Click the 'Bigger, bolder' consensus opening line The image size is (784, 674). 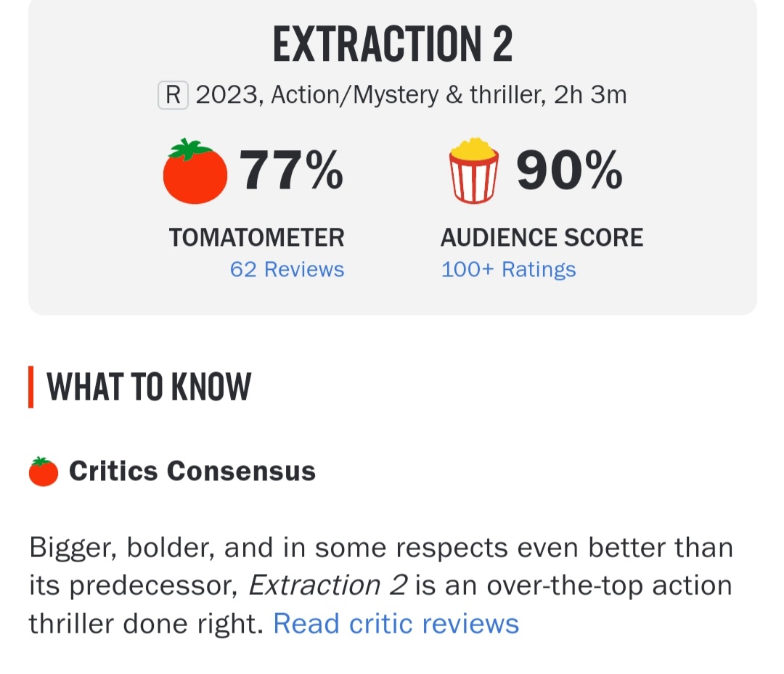tap(120, 548)
